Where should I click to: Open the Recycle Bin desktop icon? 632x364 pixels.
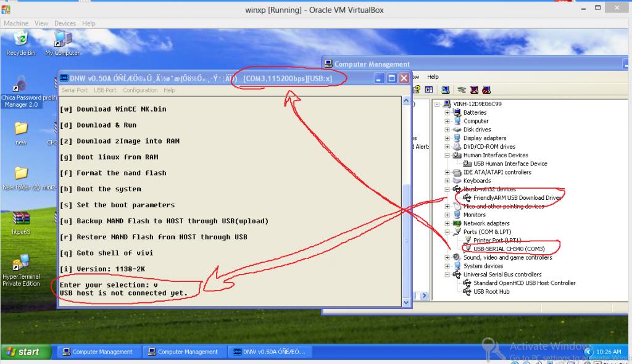tap(20, 44)
